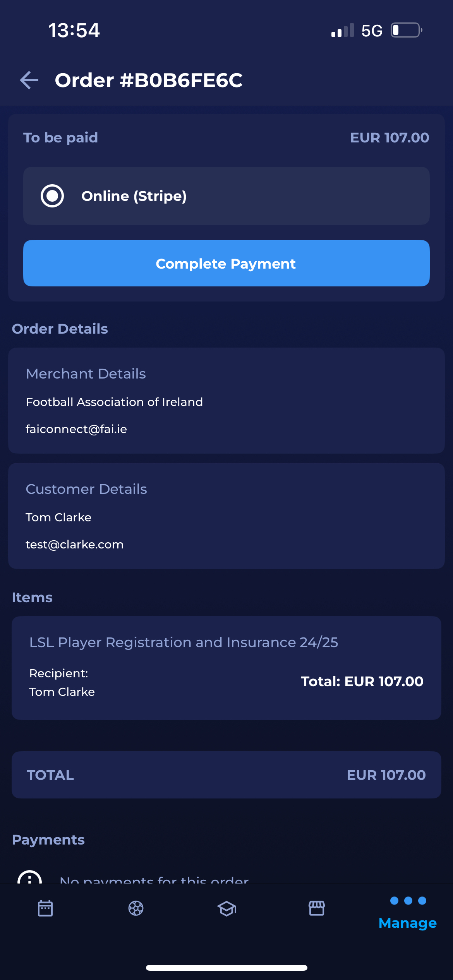This screenshot has height=980, width=453.
Task: Tap the battery icon in status bar
Action: (x=406, y=30)
